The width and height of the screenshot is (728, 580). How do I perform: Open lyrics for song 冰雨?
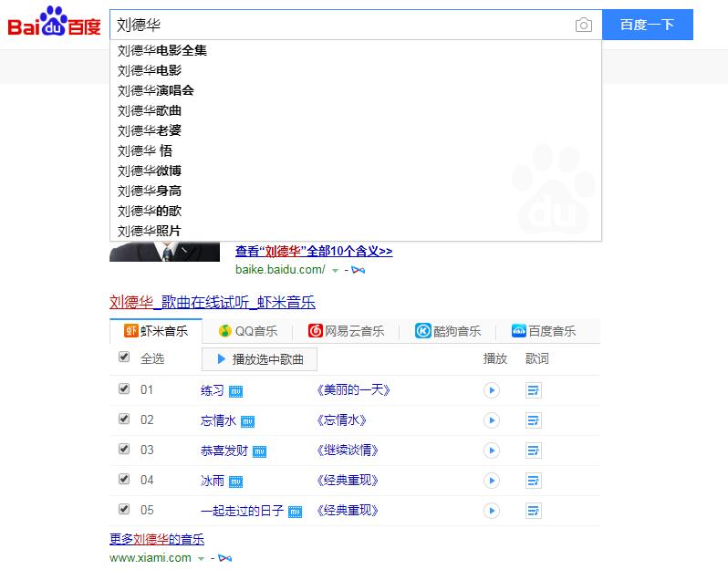point(534,481)
